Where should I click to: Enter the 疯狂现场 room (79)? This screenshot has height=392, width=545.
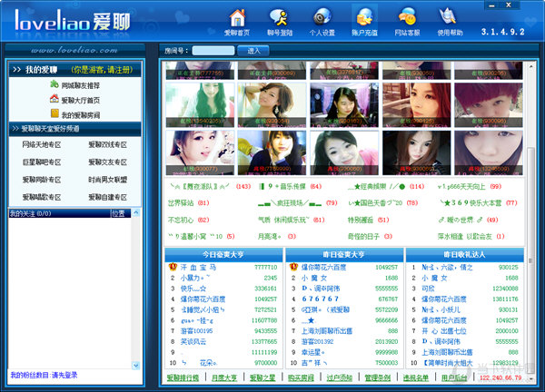coord(298,203)
